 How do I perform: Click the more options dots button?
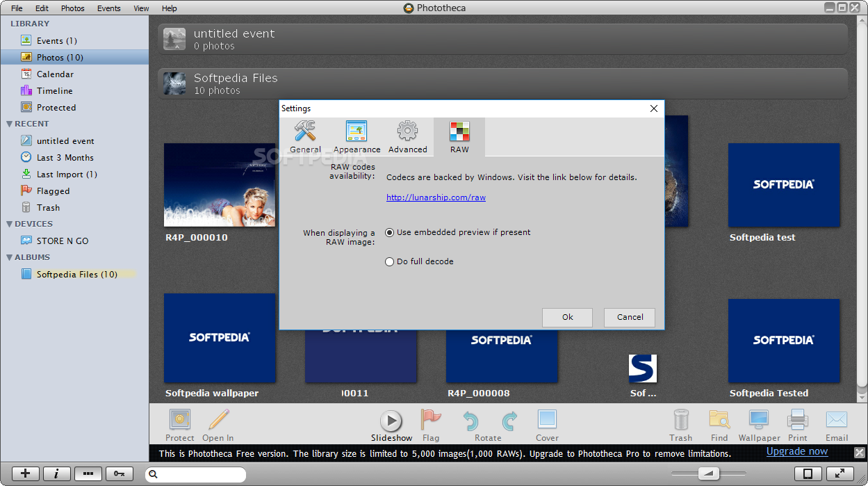coord(88,473)
